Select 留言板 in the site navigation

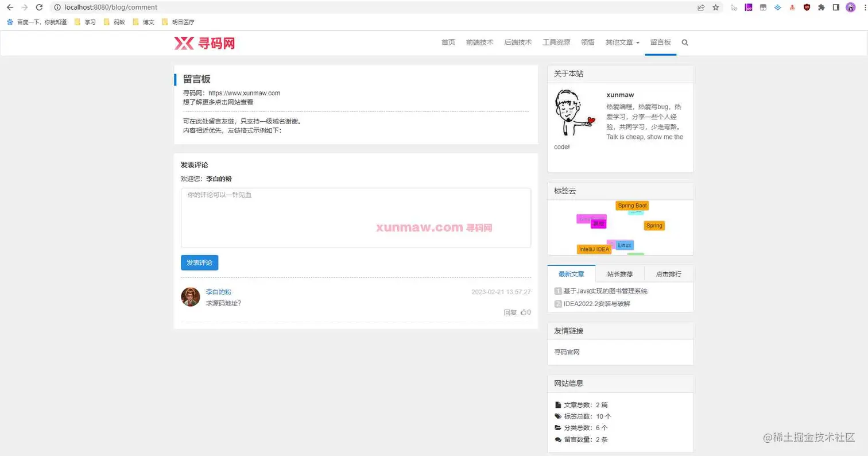(660, 42)
